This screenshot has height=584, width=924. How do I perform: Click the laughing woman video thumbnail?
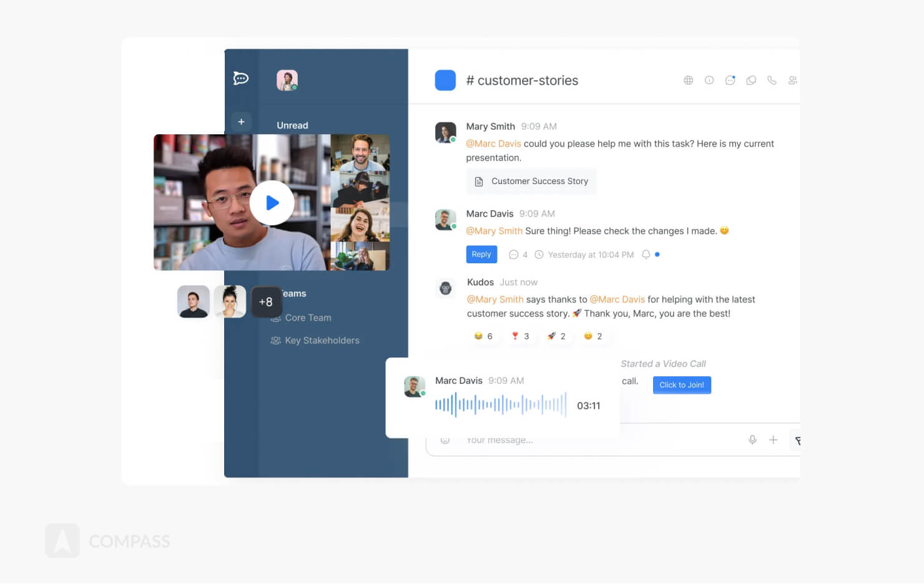point(360,223)
